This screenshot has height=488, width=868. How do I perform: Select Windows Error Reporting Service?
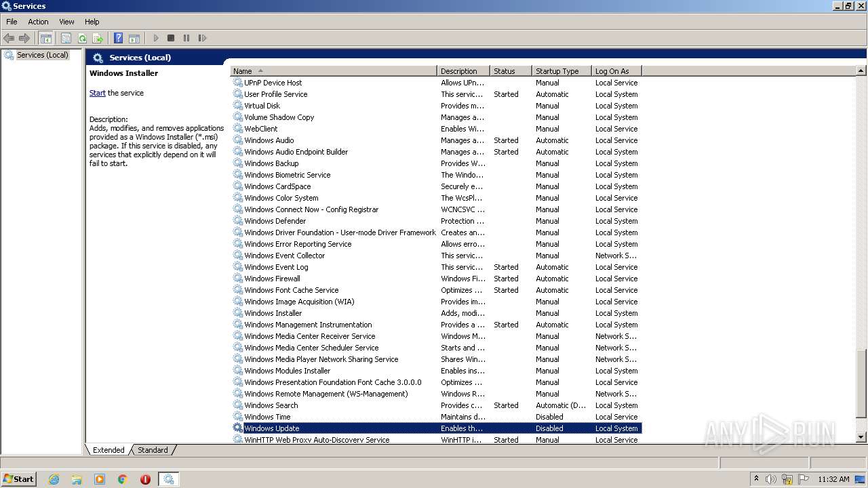pyautogui.click(x=436, y=244)
